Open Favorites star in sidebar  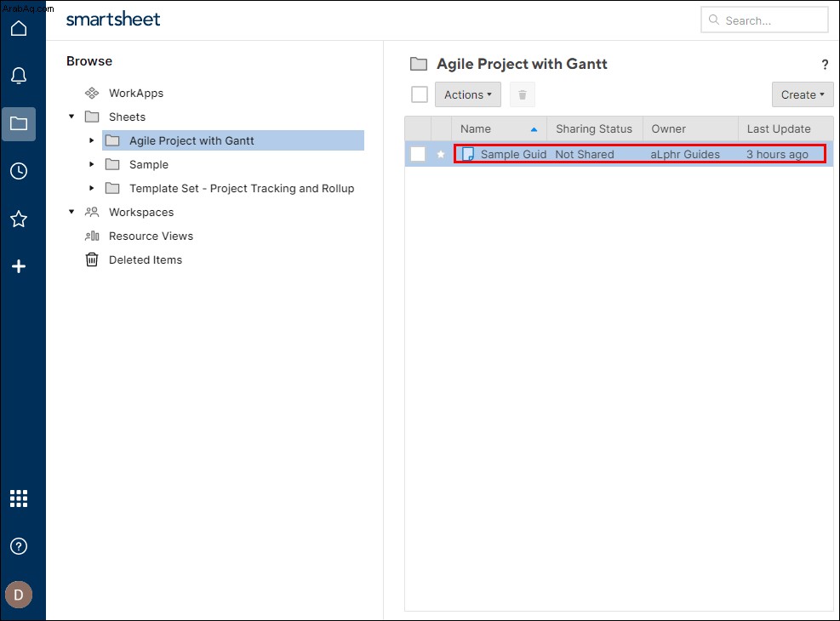pyautogui.click(x=19, y=219)
